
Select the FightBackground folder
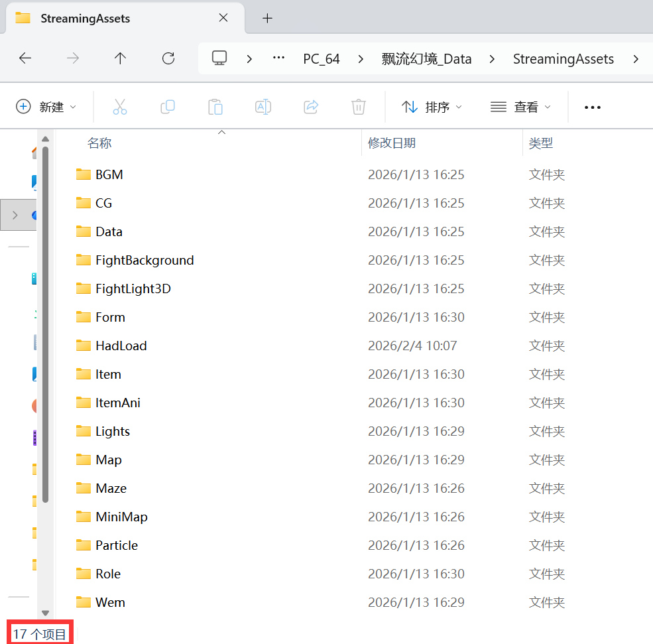(x=145, y=260)
